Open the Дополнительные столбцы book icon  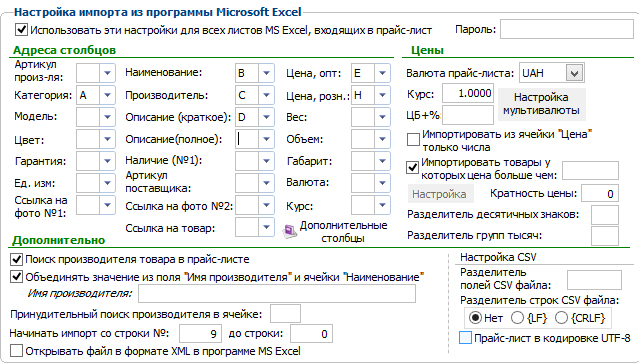click(x=290, y=231)
